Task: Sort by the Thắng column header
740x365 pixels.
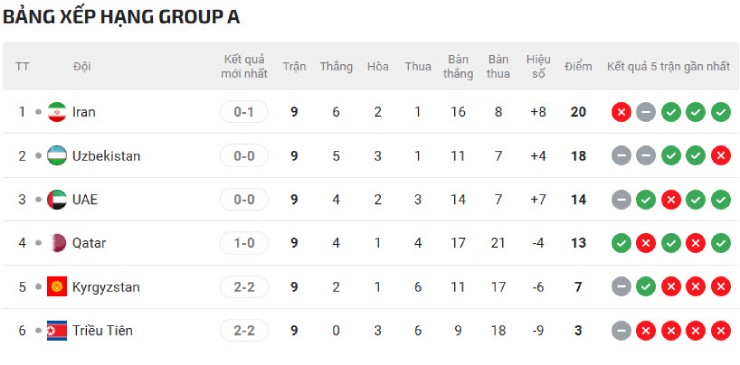Action: (336, 67)
